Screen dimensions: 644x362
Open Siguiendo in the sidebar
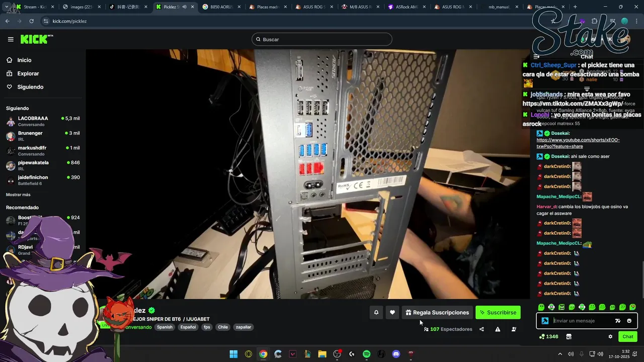30,87
